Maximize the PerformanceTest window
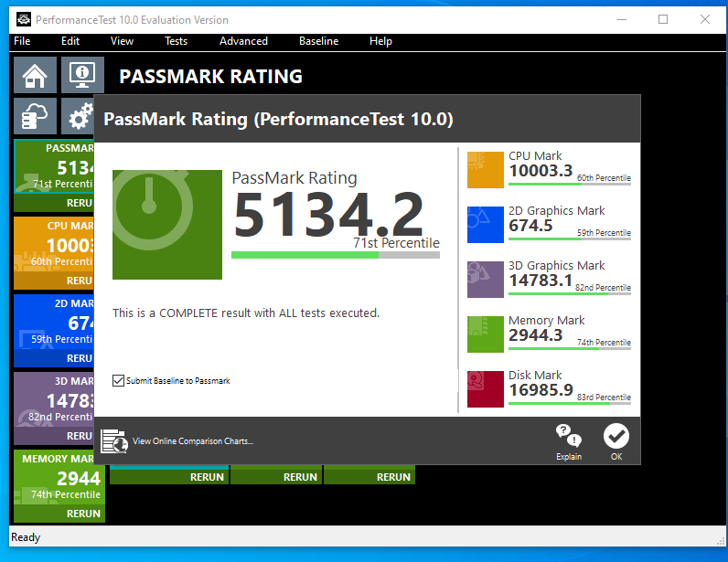728x562 pixels. tap(663, 19)
